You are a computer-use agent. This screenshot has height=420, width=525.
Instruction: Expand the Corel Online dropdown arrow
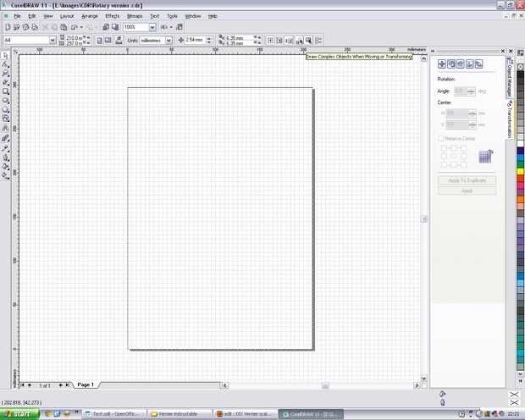171,27
